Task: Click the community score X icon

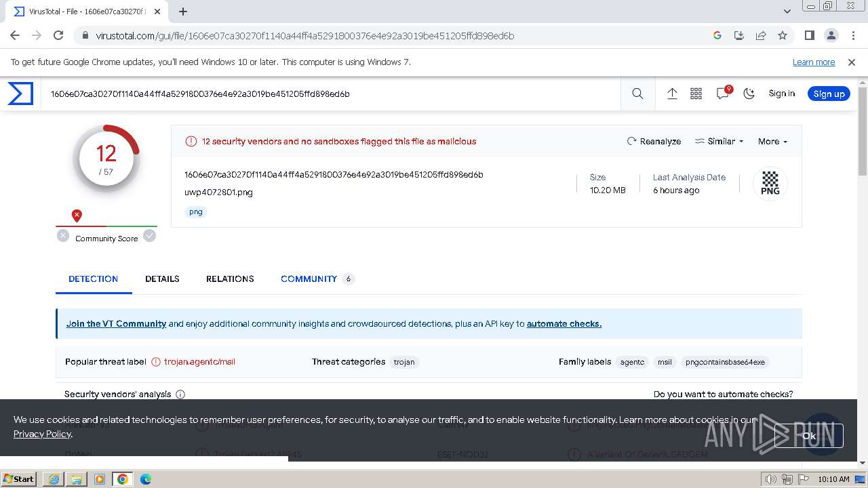Action: pyautogui.click(x=63, y=236)
